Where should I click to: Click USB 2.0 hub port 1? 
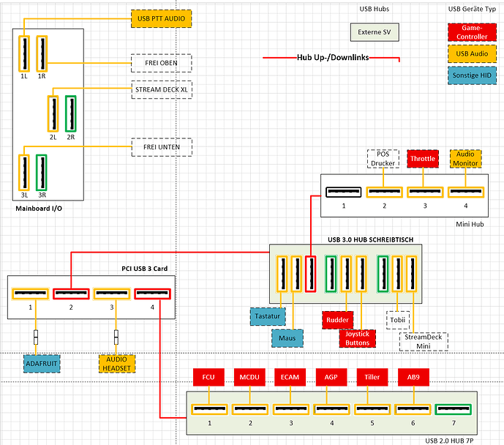coord(209,409)
